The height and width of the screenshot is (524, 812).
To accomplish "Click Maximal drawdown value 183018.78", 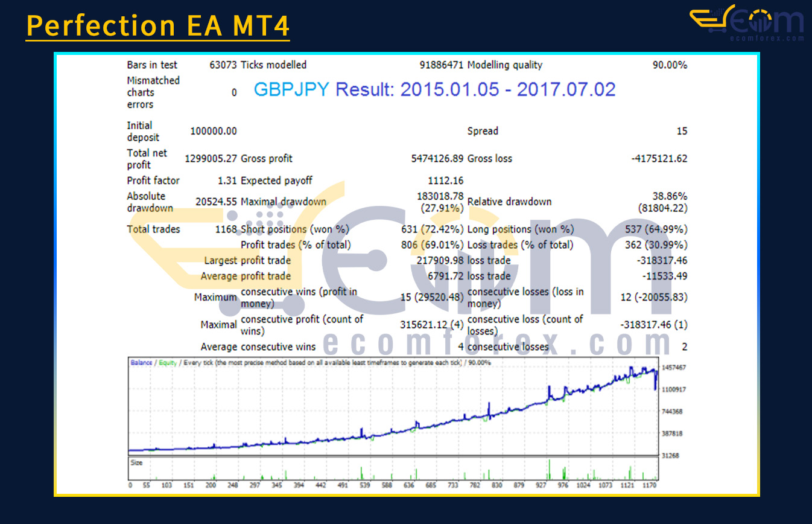I will [440, 196].
